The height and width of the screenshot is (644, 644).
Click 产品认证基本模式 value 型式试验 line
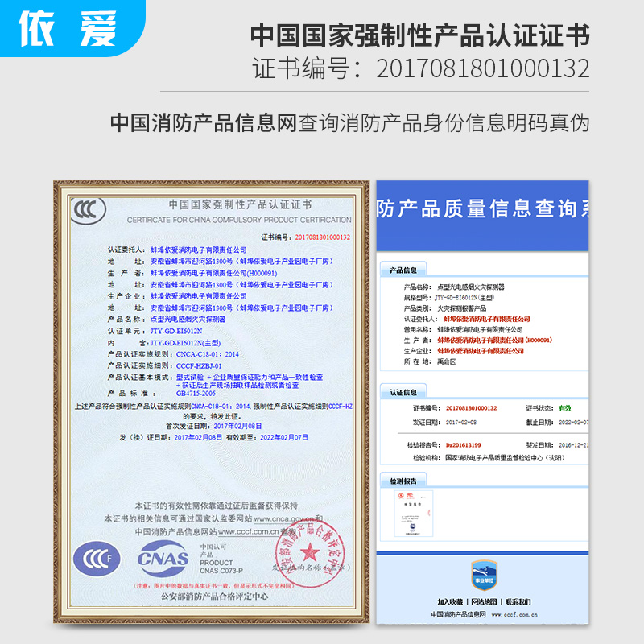point(250,377)
